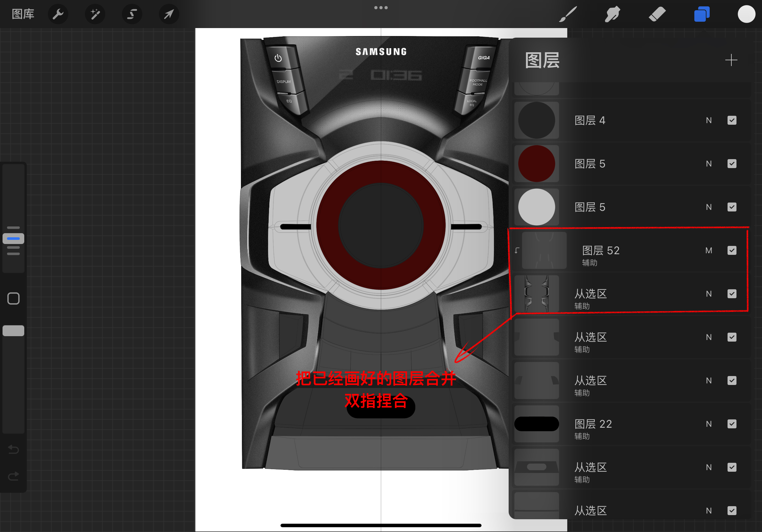The image size is (762, 532).
Task: Add a new layer with plus button
Action: click(x=732, y=60)
